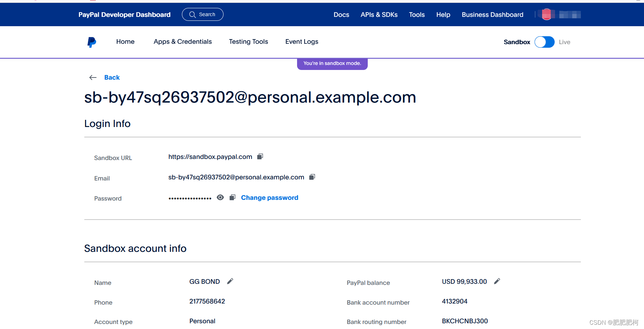Edit the PayPal balance amount
The height and width of the screenshot is (329, 644).
(497, 281)
